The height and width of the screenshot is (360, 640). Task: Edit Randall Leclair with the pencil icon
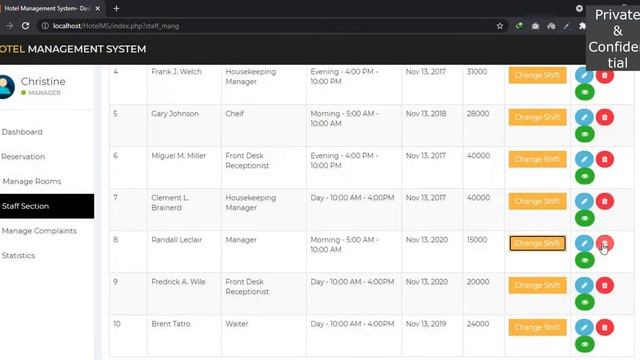584,243
